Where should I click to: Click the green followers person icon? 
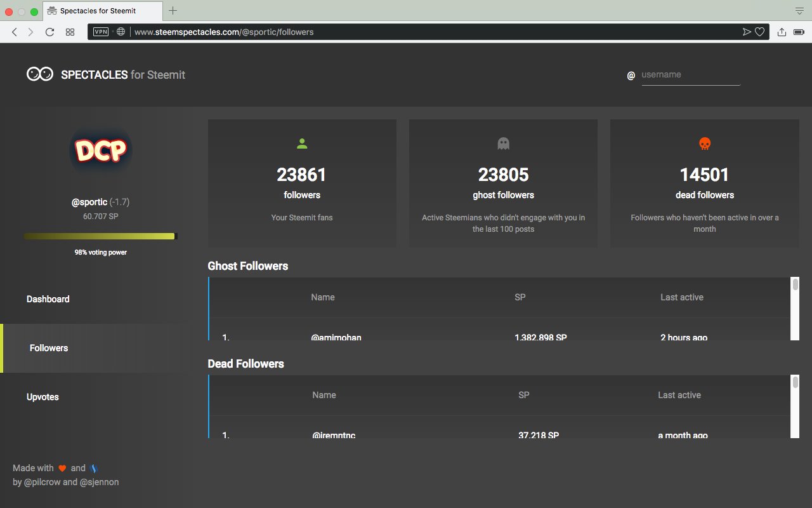[x=302, y=144]
